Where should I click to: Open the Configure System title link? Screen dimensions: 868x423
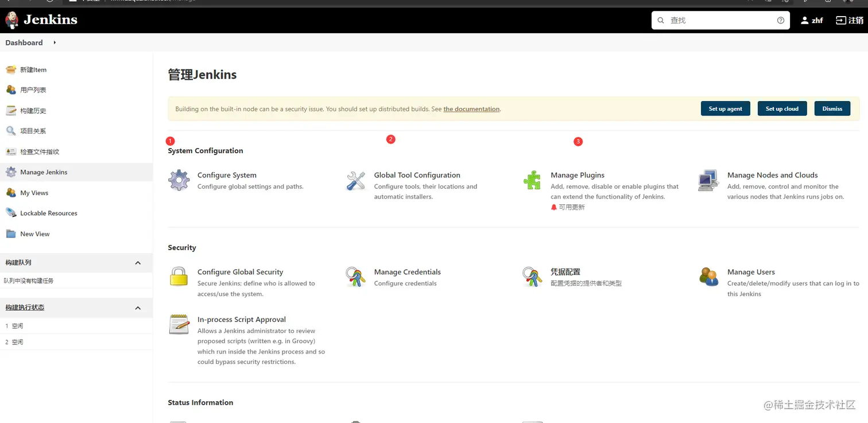[x=227, y=175]
